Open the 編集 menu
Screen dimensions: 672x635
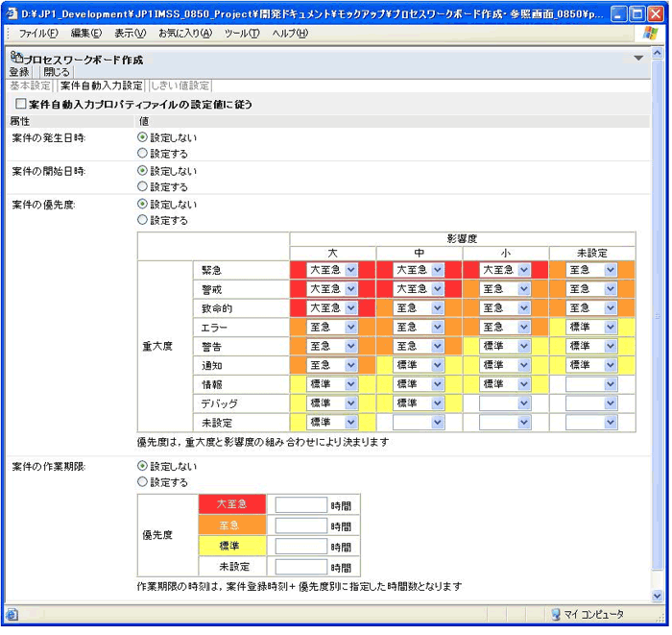pos(86,34)
